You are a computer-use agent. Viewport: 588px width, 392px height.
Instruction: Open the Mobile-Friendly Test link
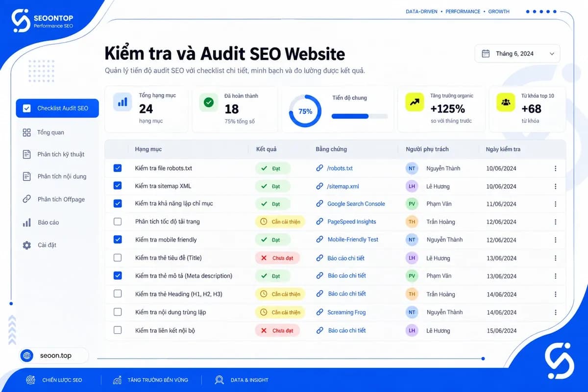[353, 240]
